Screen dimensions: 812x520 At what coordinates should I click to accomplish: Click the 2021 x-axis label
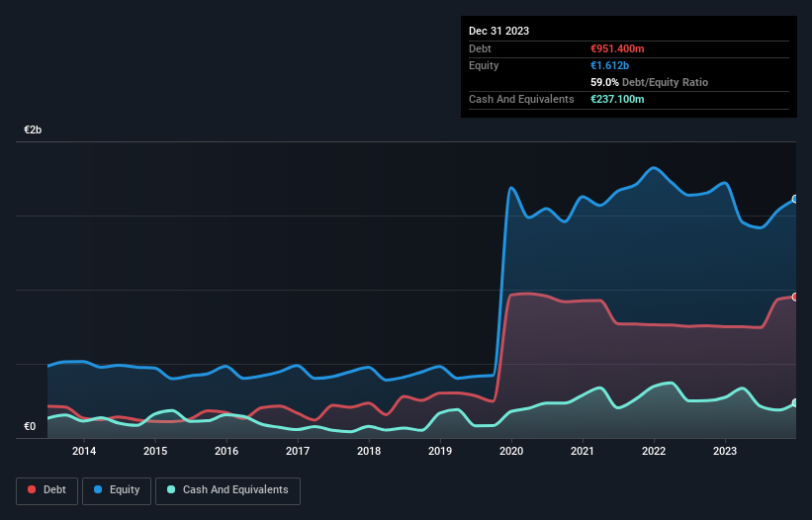583,451
